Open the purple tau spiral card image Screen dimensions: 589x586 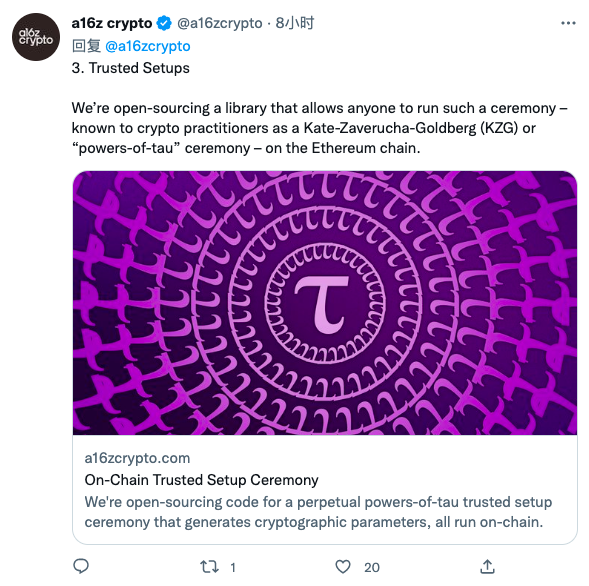[325, 303]
